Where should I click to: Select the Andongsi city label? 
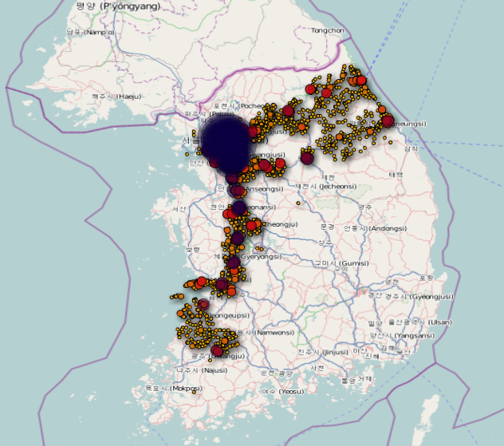[x=375, y=228]
